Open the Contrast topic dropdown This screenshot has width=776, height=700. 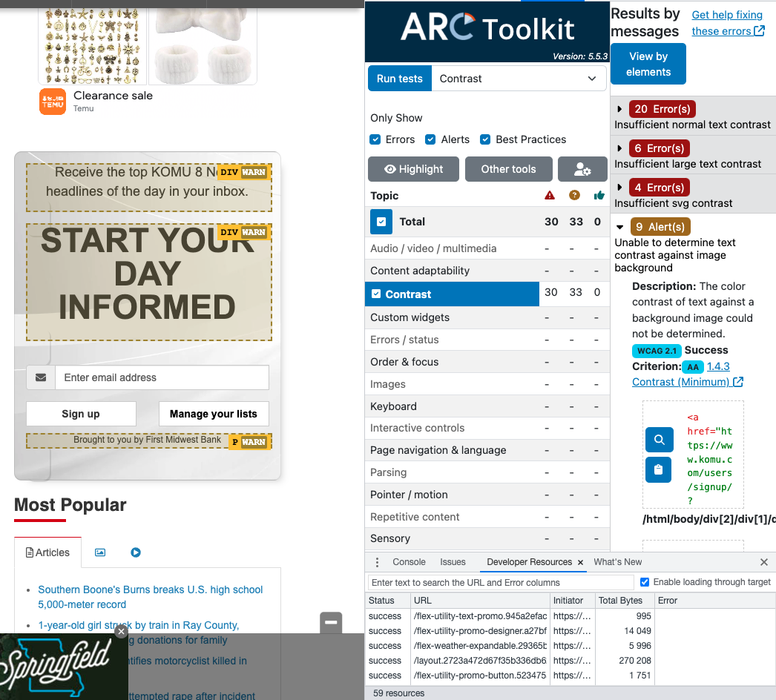point(519,79)
